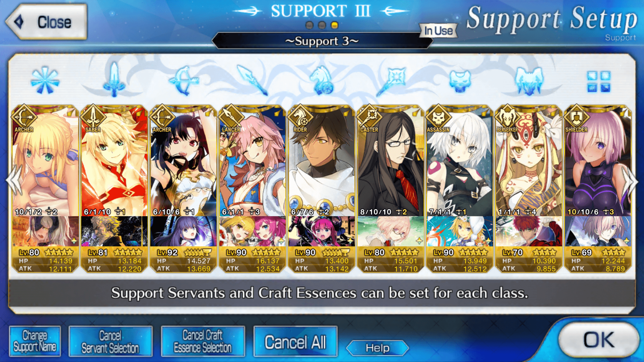
Task: Open Change Support Name
Action: (x=35, y=341)
